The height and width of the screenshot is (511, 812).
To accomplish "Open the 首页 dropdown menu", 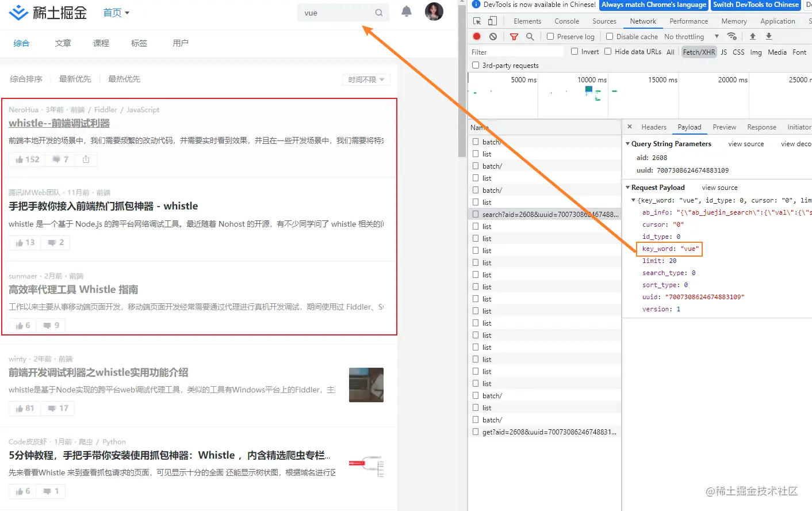I will [116, 13].
